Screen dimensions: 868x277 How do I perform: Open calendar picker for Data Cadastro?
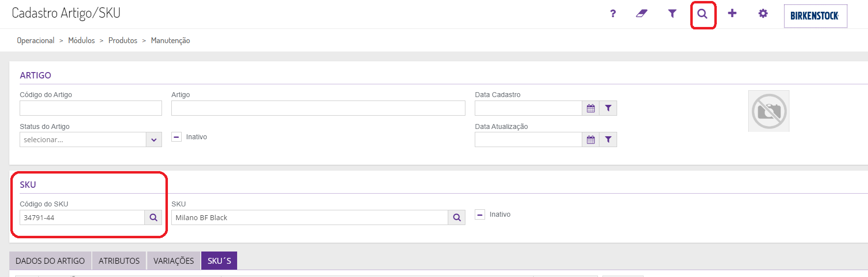(x=591, y=108)
